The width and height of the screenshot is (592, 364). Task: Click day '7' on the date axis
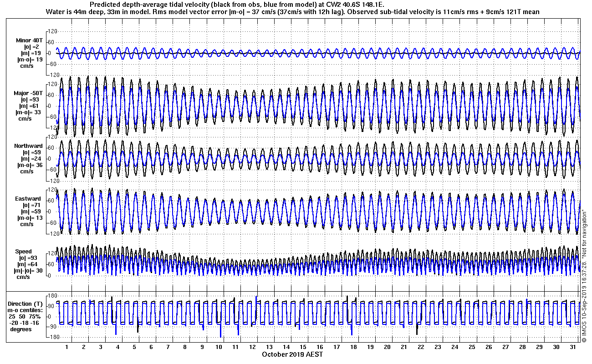tap(168, 347)
